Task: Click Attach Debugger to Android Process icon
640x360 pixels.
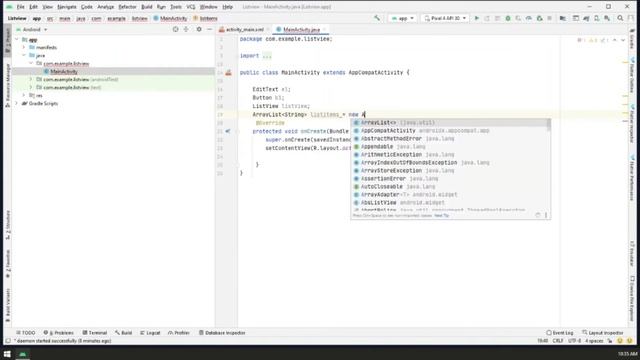Action: 539,18
